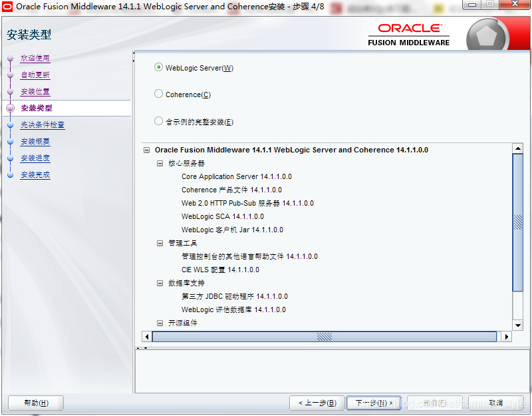Click the Oracle Fusion Middleware pentagon logo

(x=487, y=37)
